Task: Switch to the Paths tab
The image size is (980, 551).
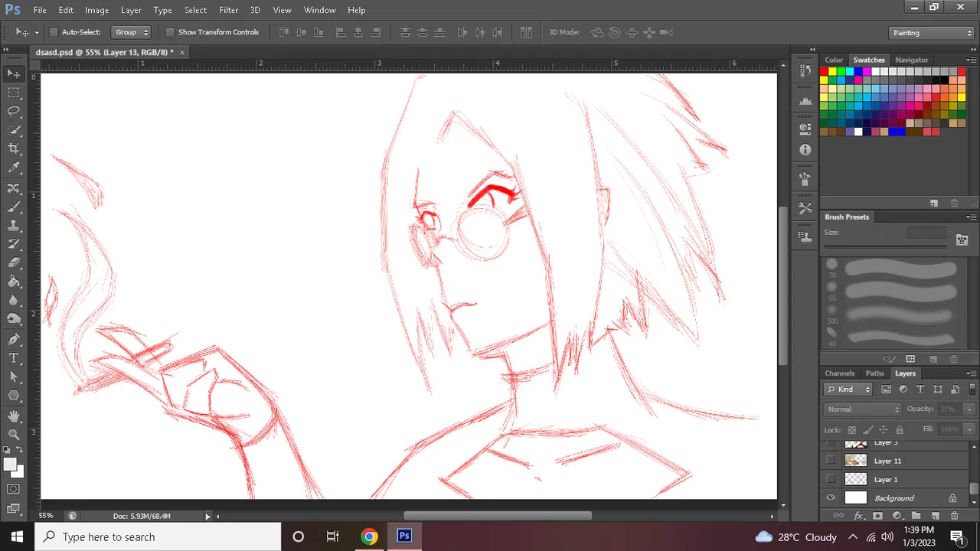Action: [874, 373]
